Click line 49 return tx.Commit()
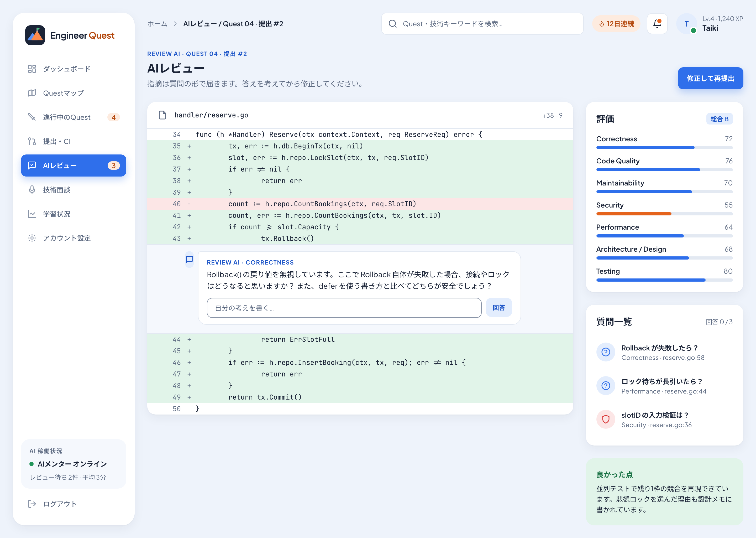This screenshot has height=538, width=756. tap(360, 397)
